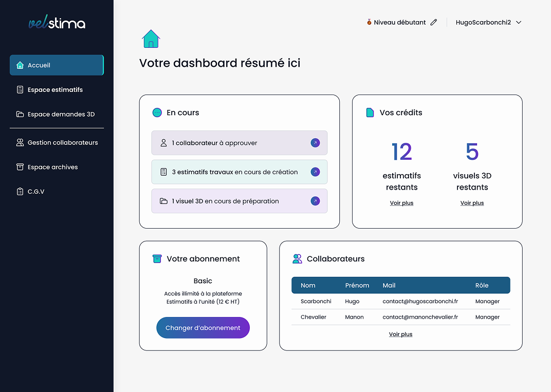Open 1 visuel 3D en cours de préparation
This screenshot has height=392, width=551.
[x=240, y=201]
